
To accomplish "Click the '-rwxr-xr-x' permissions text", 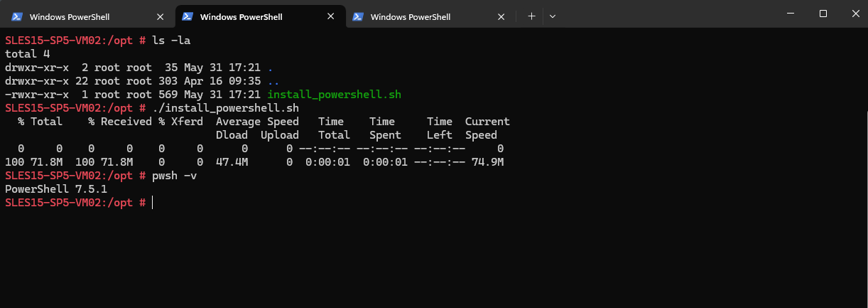I will pyautogui.click(x=37, y=95).
